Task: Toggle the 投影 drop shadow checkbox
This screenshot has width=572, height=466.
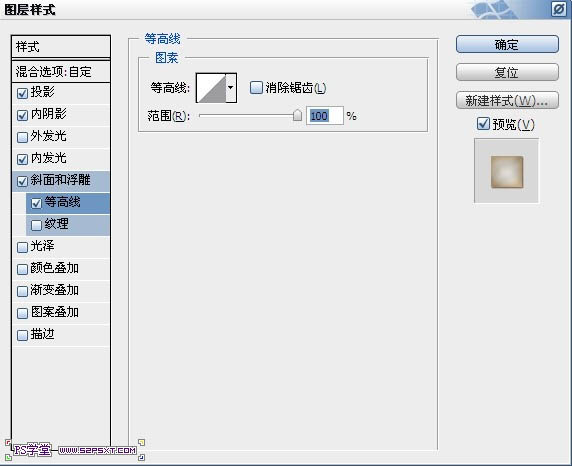Action: pos(22,93)
